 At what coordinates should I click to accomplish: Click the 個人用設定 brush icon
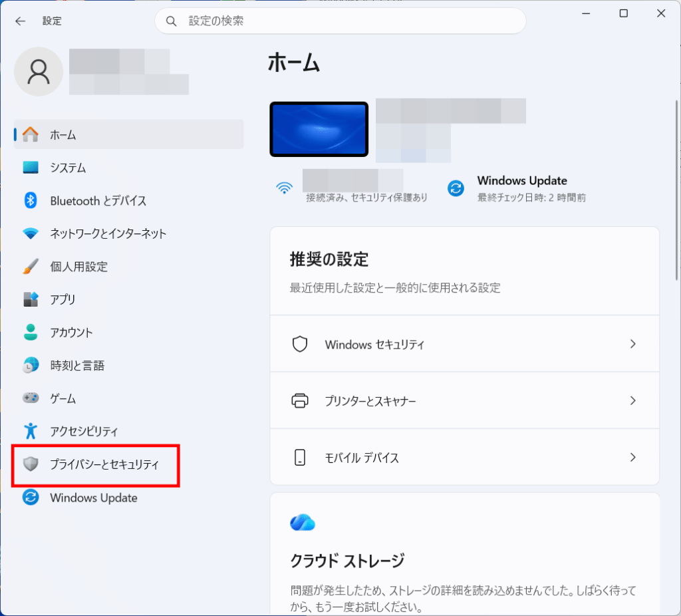31,267
